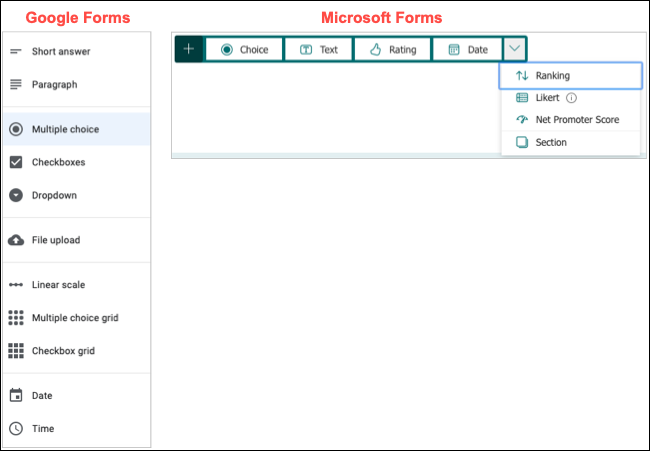The width and height of the screenshot is (650, 451).
Task: Click the Time clock icon
Action: 16,429
